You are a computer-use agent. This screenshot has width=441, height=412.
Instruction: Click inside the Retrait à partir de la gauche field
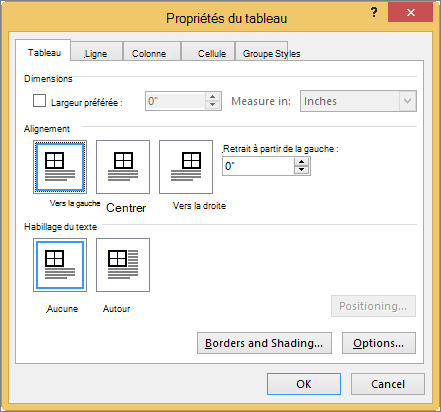258,166
